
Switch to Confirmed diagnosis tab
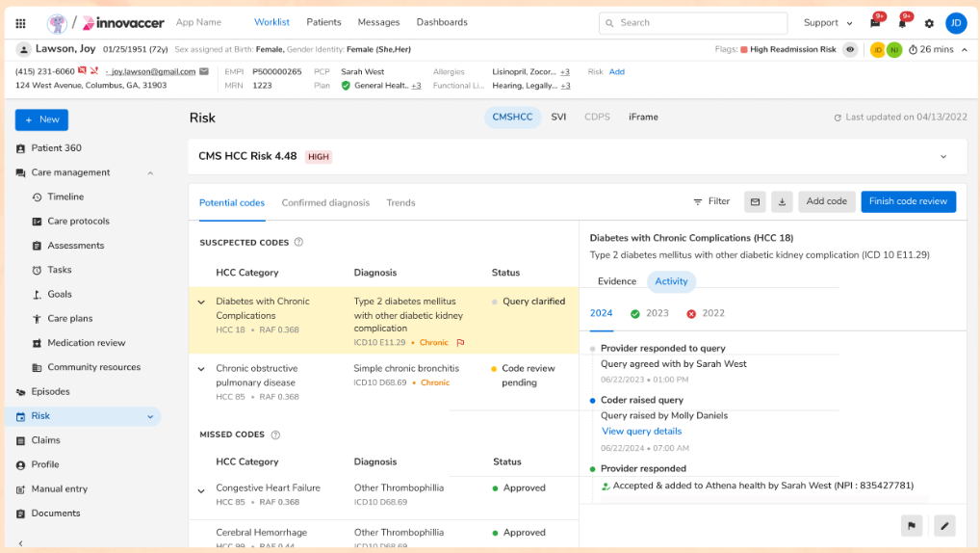coord(325,203)
